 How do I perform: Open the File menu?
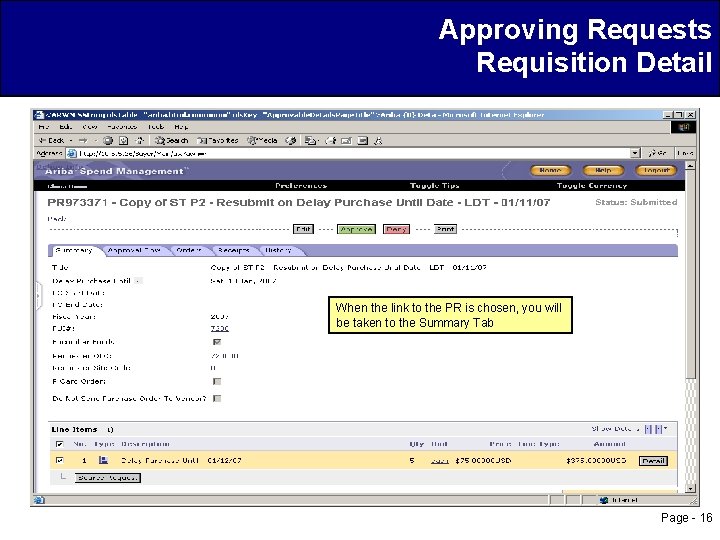point(43,127)
